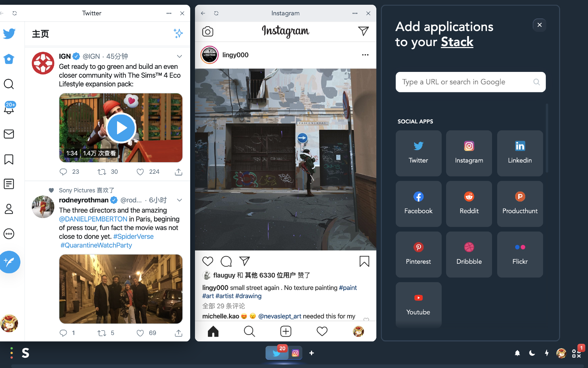
Task: Open the IGN profile avatar
Action: click(x=43, y=63)
